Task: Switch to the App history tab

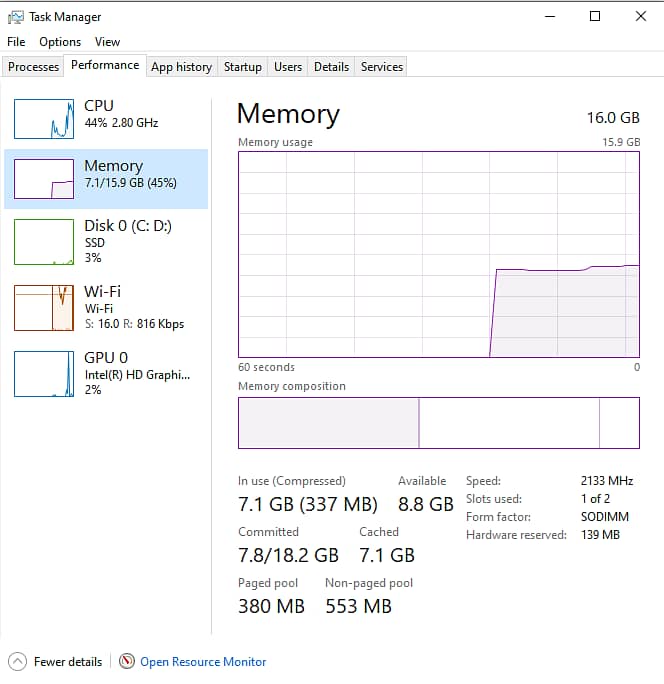Action: (x=181, y=67)
